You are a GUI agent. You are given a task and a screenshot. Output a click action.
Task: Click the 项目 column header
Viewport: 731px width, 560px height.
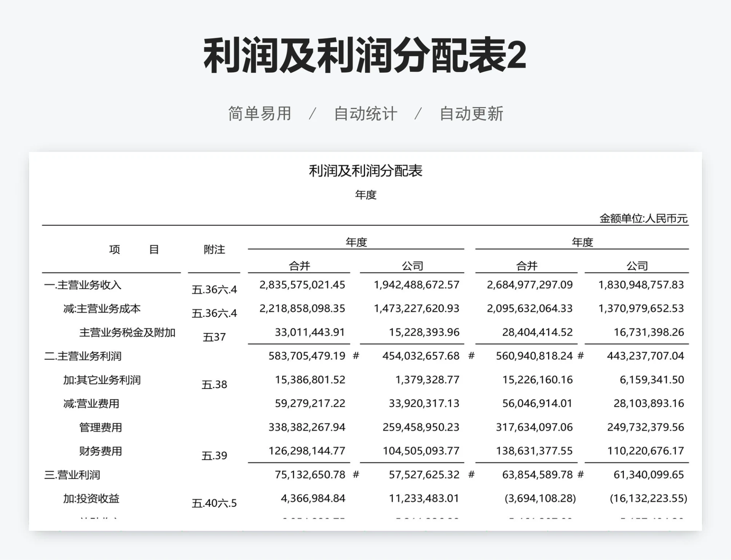click(x=133, y=249)
